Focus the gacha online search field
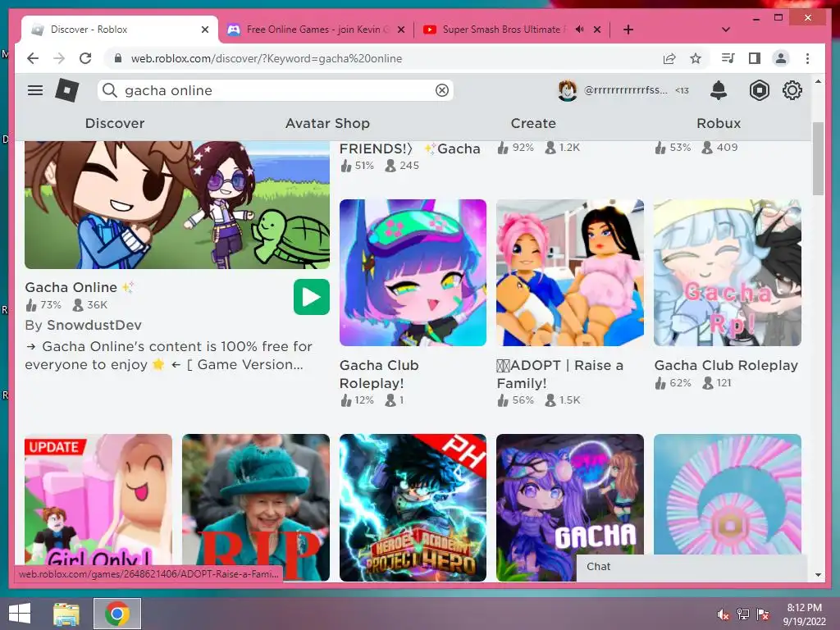The image size is (840, 630). [276, 90]
